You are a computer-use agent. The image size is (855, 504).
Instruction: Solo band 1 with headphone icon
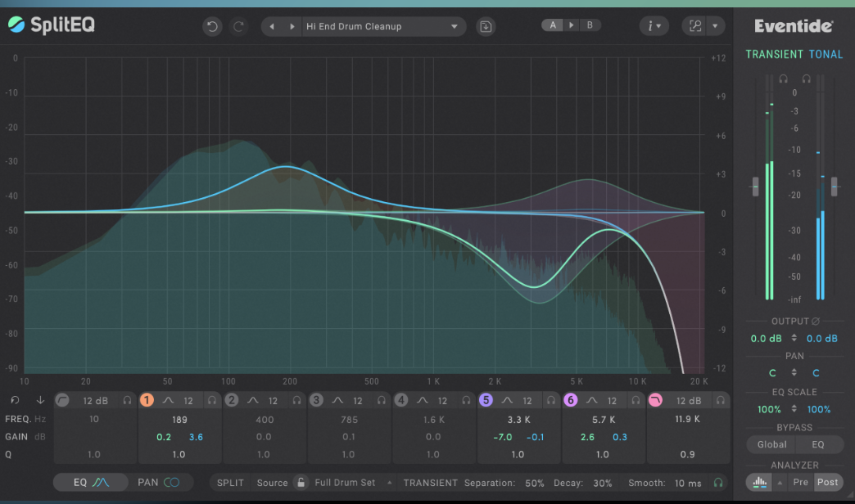[211, 400]
